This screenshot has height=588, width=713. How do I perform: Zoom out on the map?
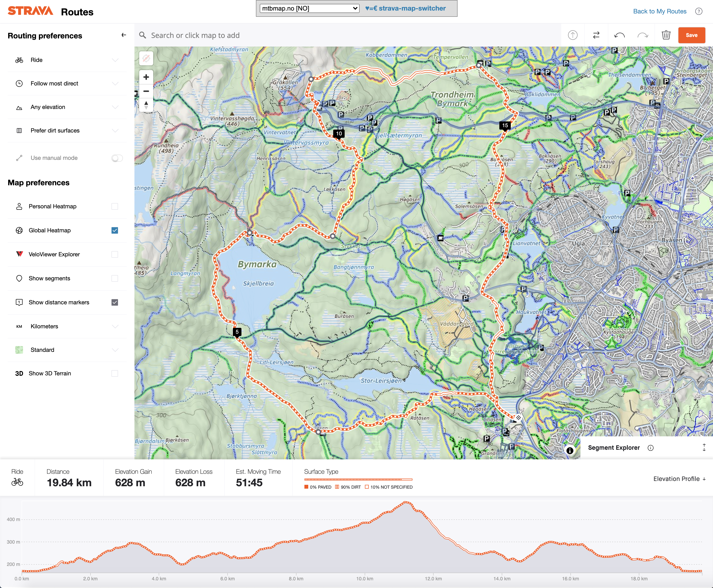[x=146, y=91]
